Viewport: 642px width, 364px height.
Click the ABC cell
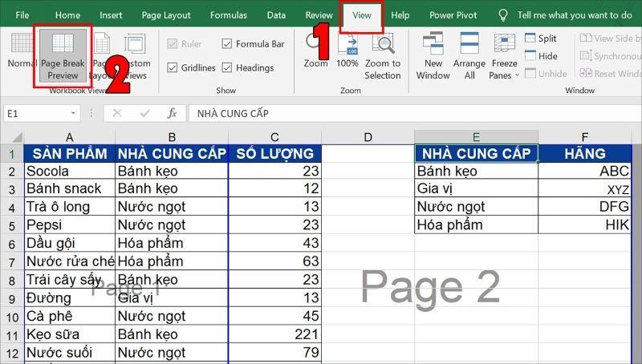[585, 171]
